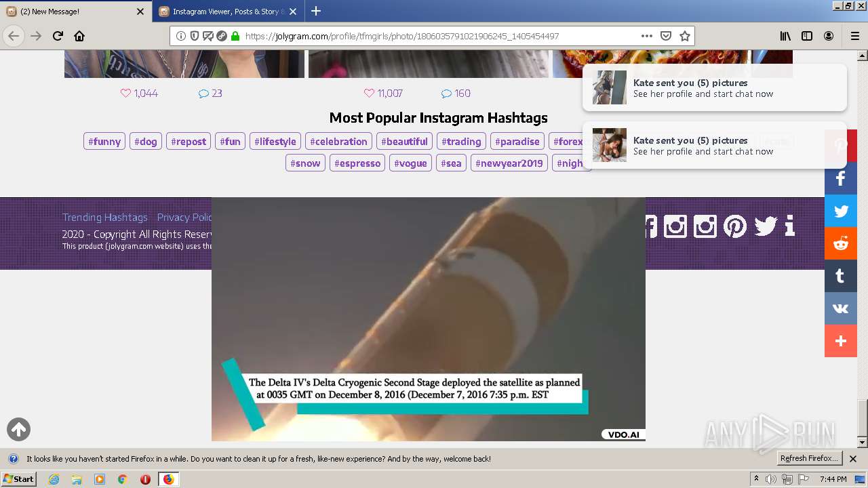Open the Firefox home page
Screen dimensions: 868x488
79,36
